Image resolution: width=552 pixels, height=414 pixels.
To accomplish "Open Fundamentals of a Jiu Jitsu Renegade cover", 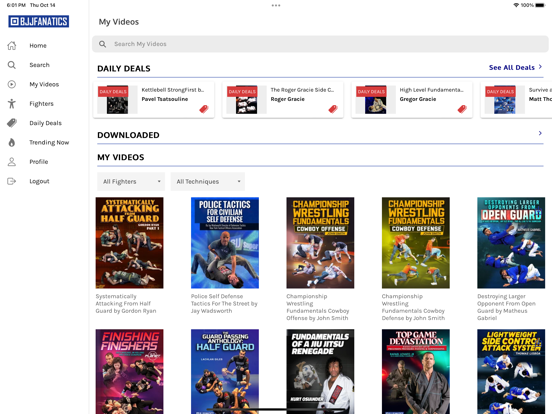I will point(320,371).
